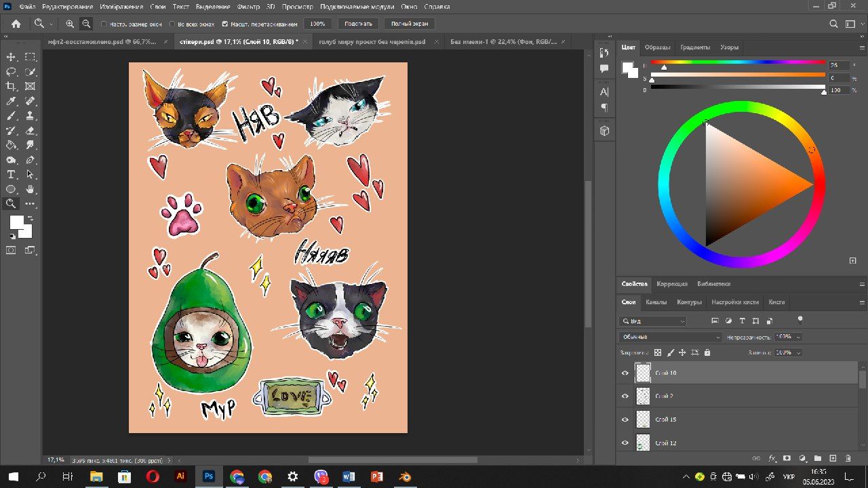This screenshot has width=868, height=488.
Task: Switch to the Каналы tab
Action: click(x=656, y=302)
